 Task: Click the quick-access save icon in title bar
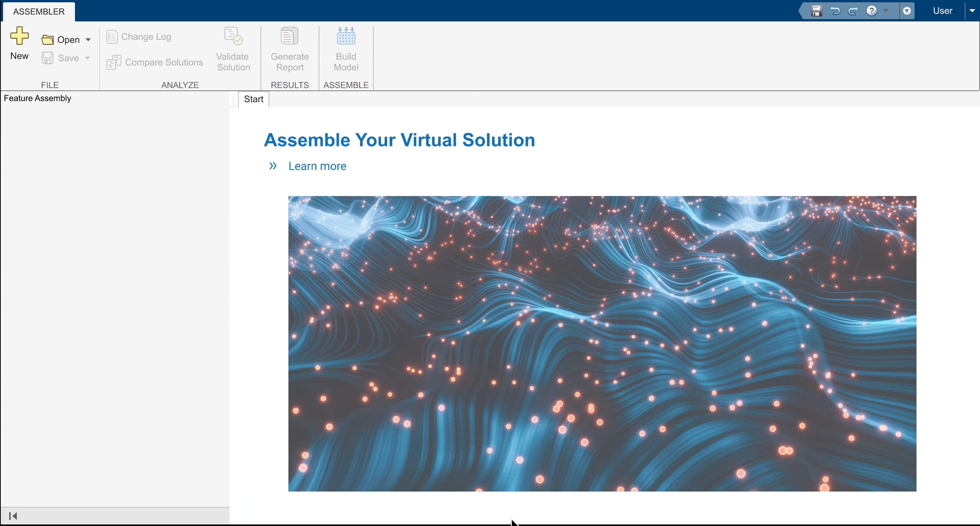tap(816, 11)
